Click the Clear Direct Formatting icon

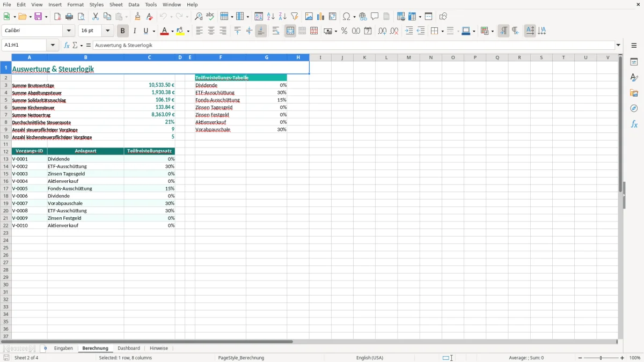150,17
